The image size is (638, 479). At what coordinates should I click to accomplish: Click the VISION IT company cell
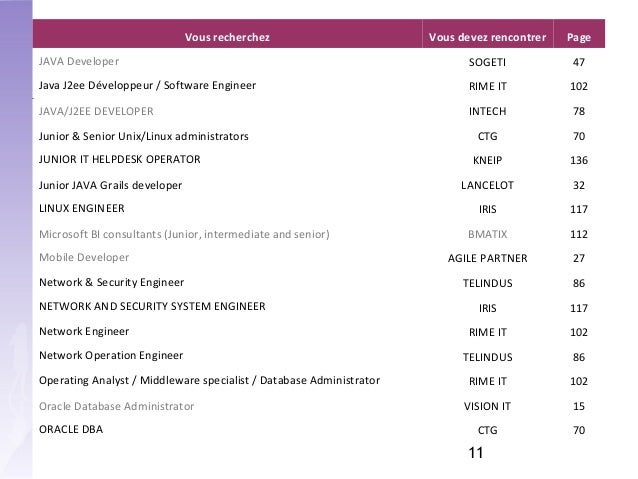click(x=487, y=406)
